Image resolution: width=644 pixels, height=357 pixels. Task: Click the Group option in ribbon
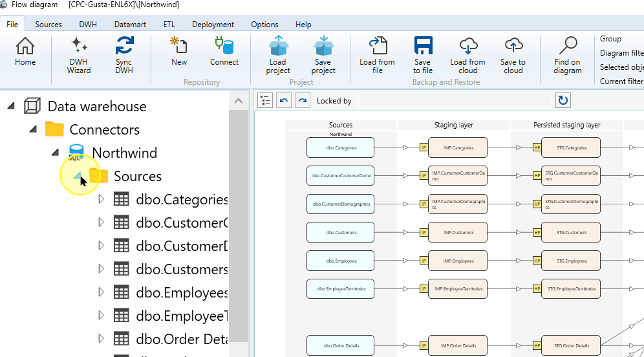pyautogui.click(x=611, y=39)
